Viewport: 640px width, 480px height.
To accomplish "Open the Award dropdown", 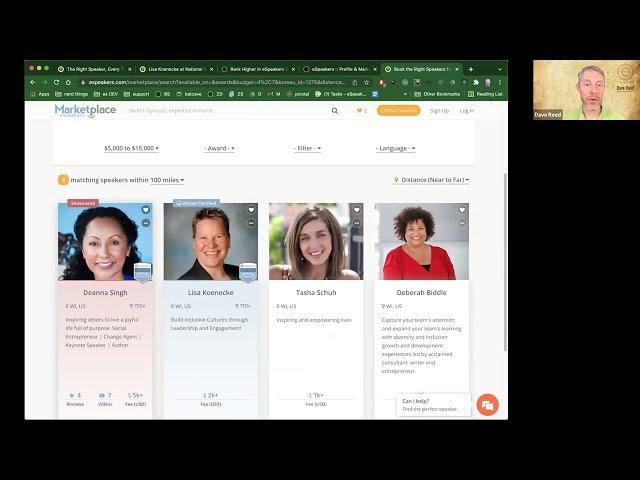I will click(219, 148).
